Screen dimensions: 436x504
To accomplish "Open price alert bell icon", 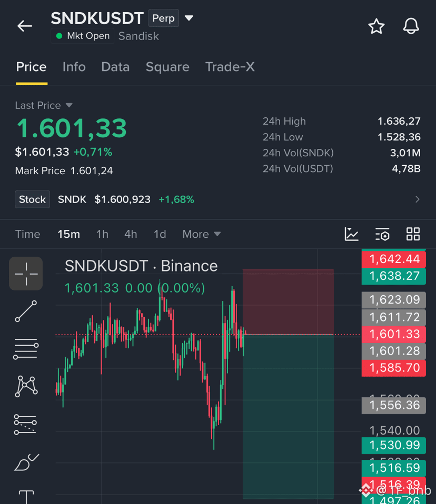I will (411, 26).
